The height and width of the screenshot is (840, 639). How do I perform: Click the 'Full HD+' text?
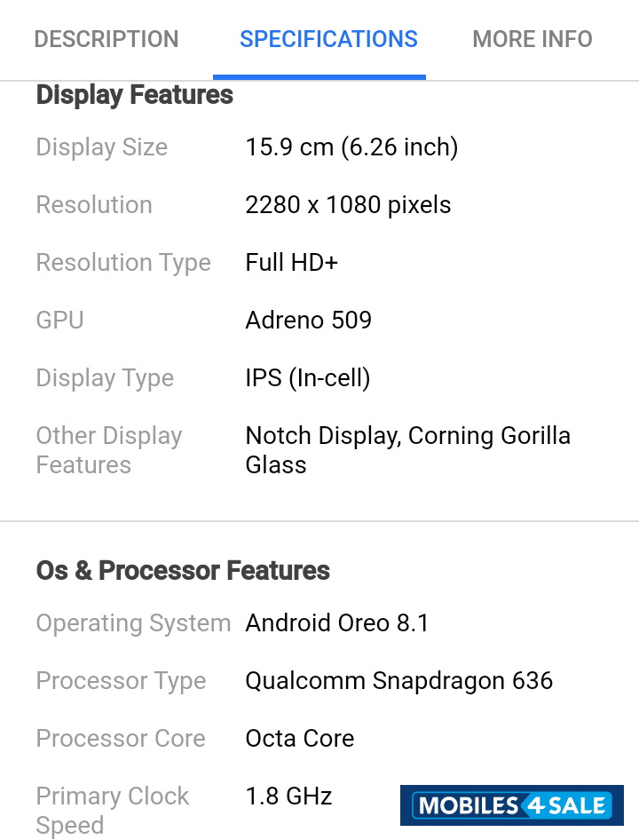pos(291,263)
